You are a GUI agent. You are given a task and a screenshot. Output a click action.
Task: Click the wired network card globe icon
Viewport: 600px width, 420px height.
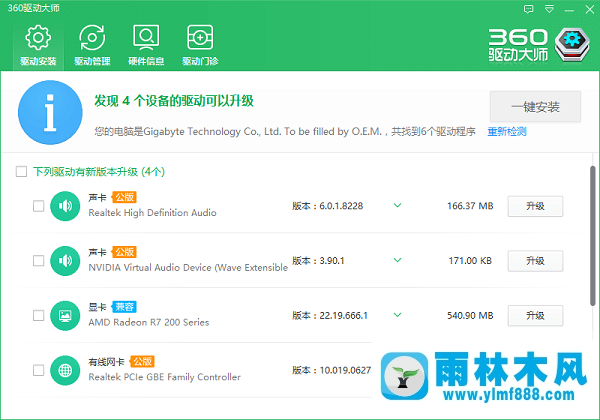point(65,370)
